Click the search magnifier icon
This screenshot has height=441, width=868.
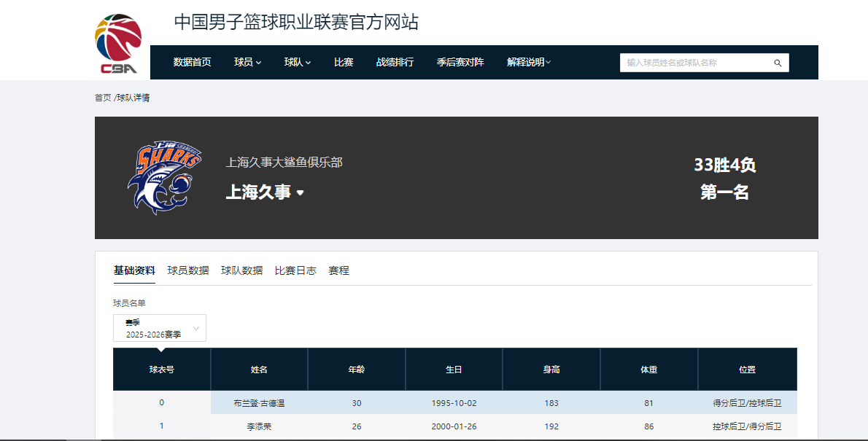point(778,63)
